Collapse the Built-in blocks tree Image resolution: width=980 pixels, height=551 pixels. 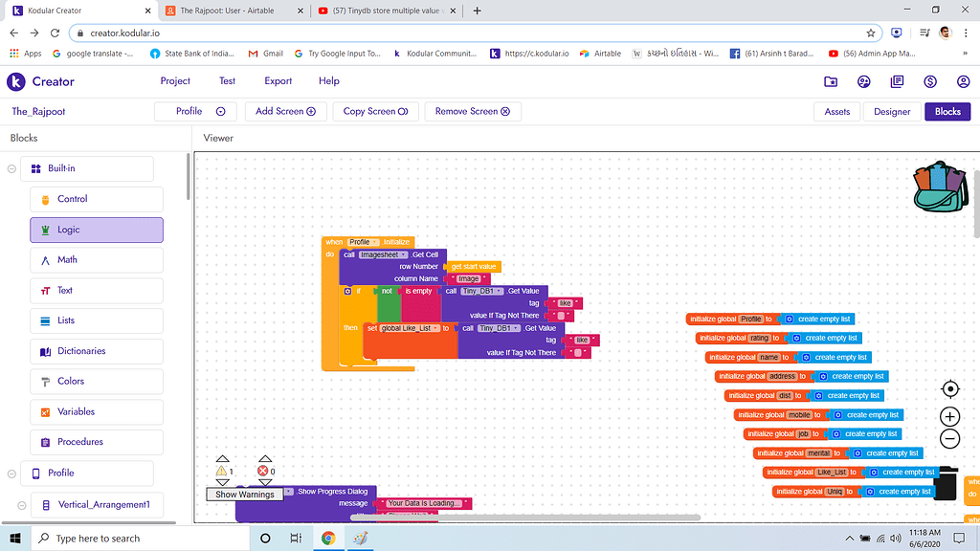coord(11,168)
